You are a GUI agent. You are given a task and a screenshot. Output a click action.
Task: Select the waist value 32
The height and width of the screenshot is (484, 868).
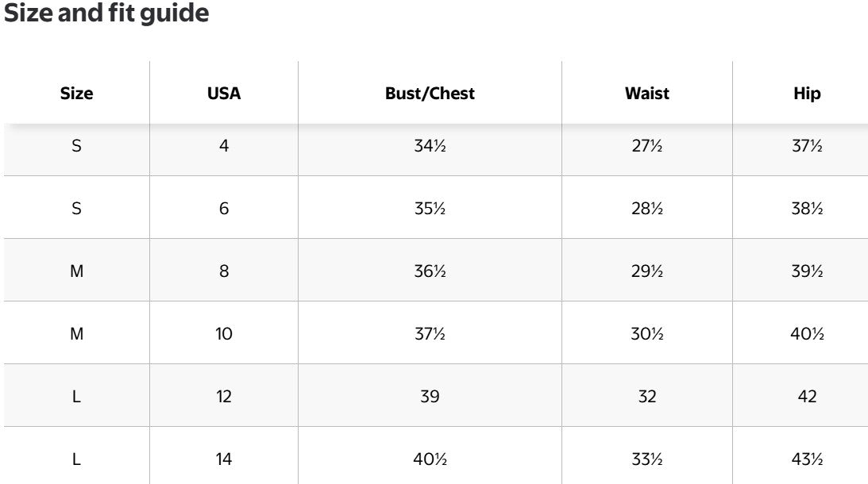pyautogui.click(x=646, y=397)
